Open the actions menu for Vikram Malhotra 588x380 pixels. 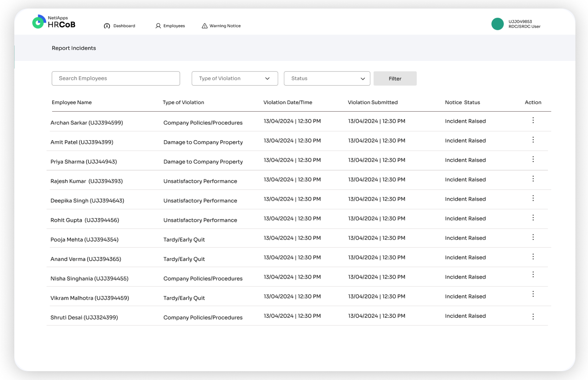(x=533, y=294)
